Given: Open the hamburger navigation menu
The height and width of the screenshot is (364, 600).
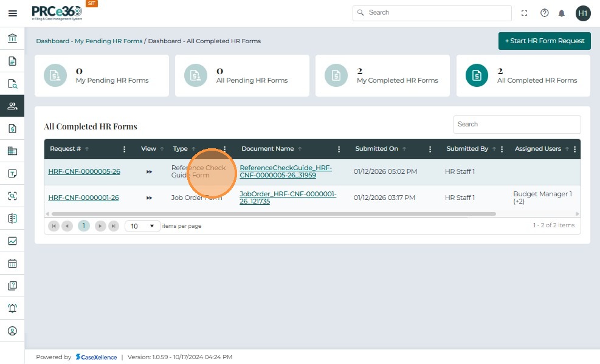Looking at the screenshot, I should (x=12, y=13).
